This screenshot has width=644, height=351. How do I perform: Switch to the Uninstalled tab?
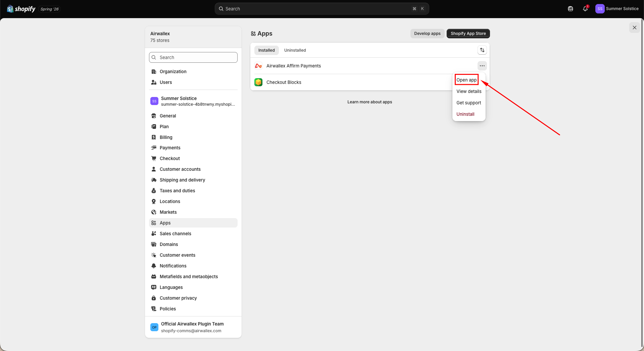[x=295, y=50]
